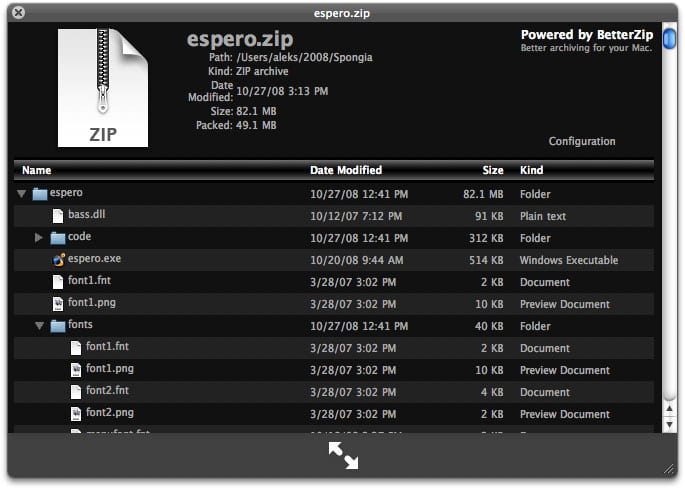Click the 312 KB size cell

486,238
